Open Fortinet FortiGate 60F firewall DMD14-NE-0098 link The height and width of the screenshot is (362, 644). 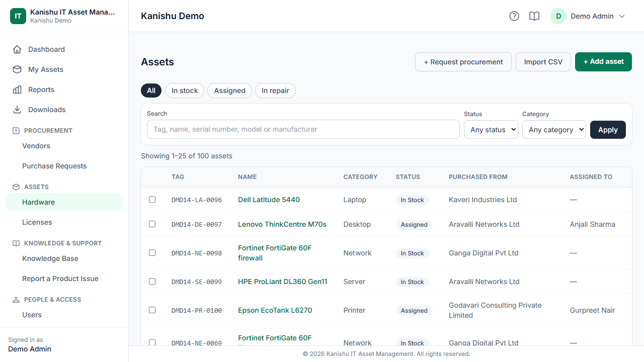tap(275, 253)
